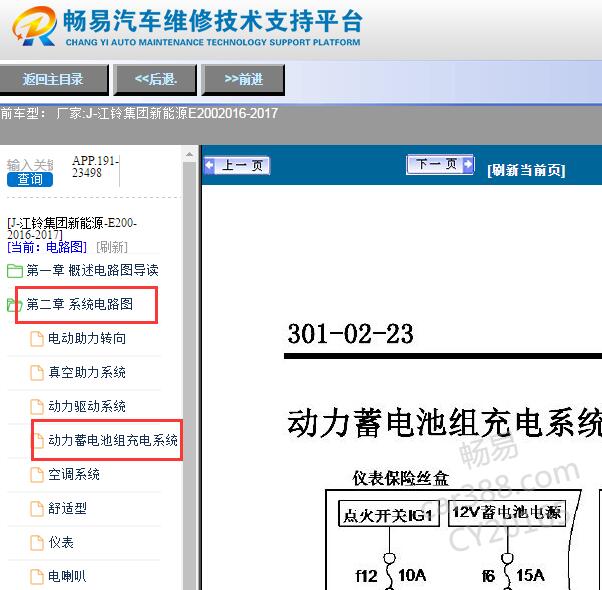Open the 电动助力转向 entry
602x590 pixels.
tap(87, 338)
